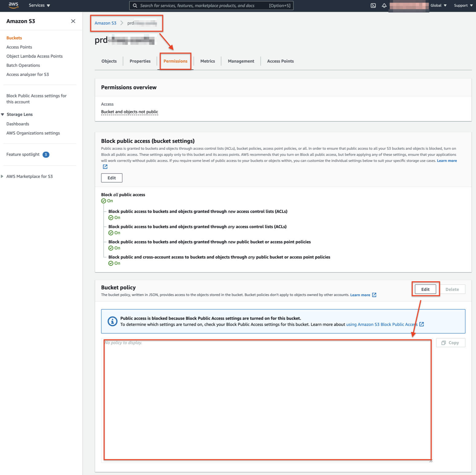476x475 pixels.
Task: Copy the bucket policy text
Action: (x=451, y=343)
